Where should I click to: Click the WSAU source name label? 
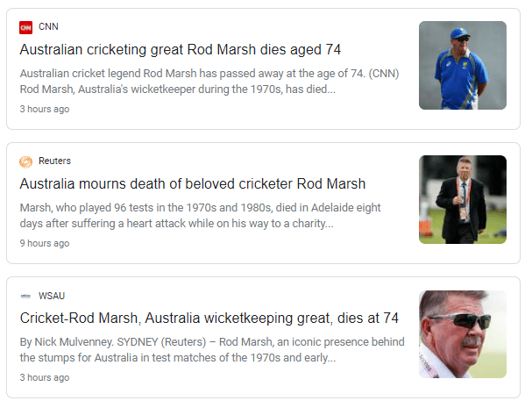tap(52, 296)
